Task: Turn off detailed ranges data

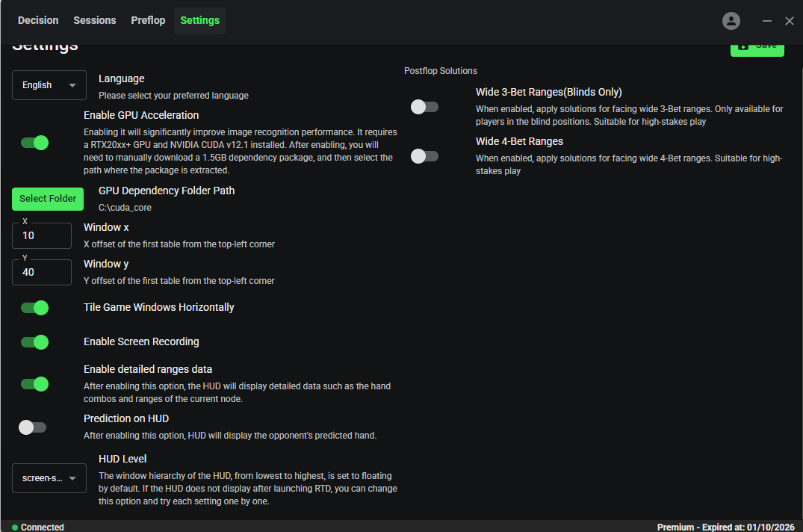Action: coord(33,384)
